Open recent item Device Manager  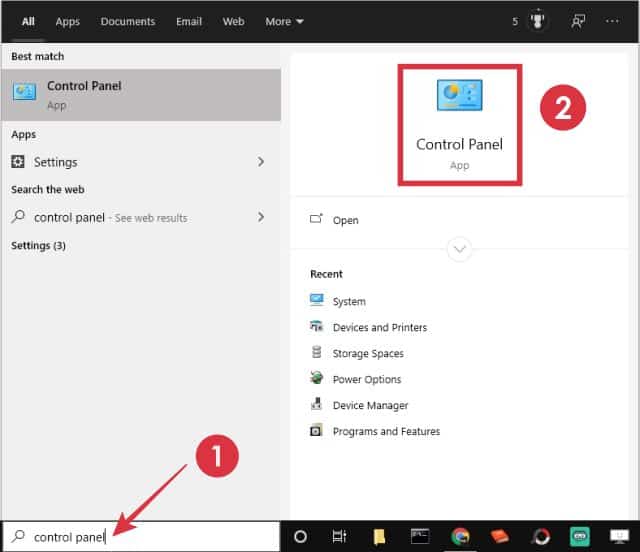(x=370, y=405)
